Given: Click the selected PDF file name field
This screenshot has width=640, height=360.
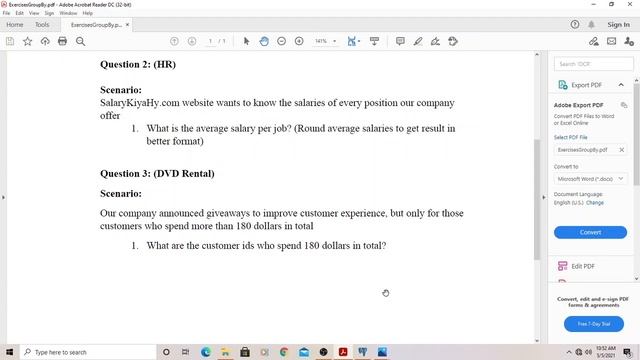Looking at the screenshot, I should pos(590,150).
